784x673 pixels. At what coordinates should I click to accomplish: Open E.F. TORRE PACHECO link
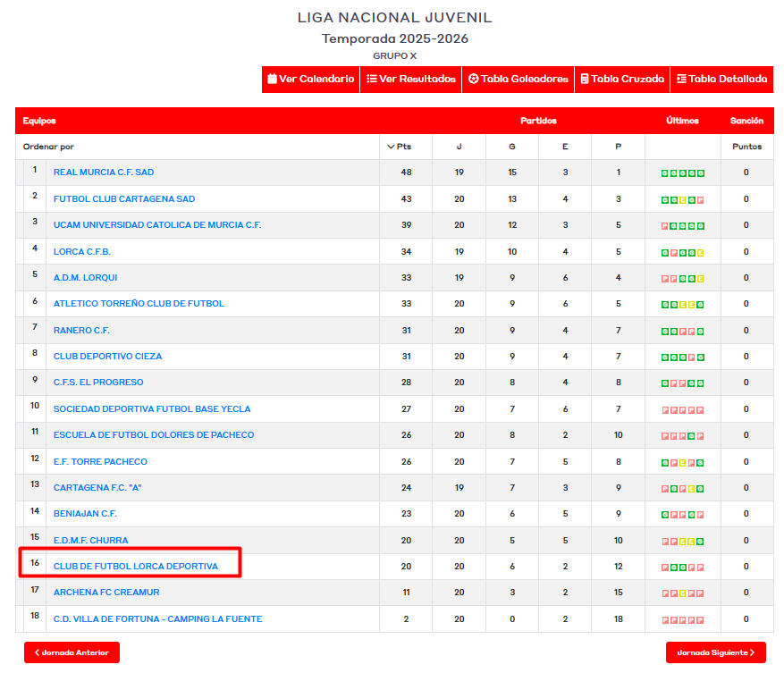(x=100, y=462)
